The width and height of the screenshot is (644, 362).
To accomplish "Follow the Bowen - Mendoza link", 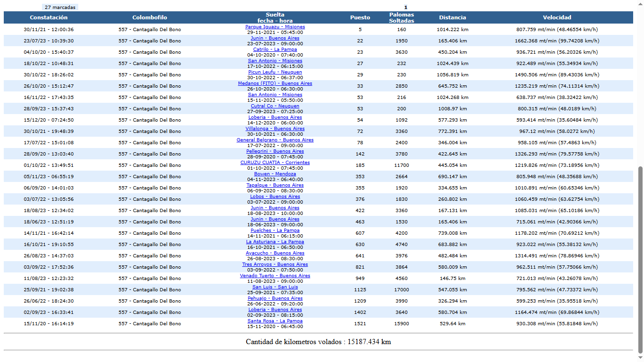I will coord(275,174).
